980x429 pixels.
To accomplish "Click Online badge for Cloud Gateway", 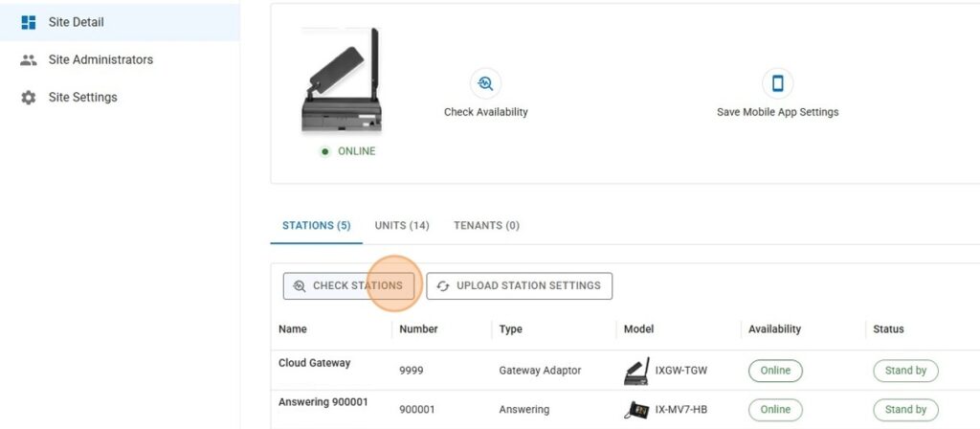I will [x=775, y=371].
